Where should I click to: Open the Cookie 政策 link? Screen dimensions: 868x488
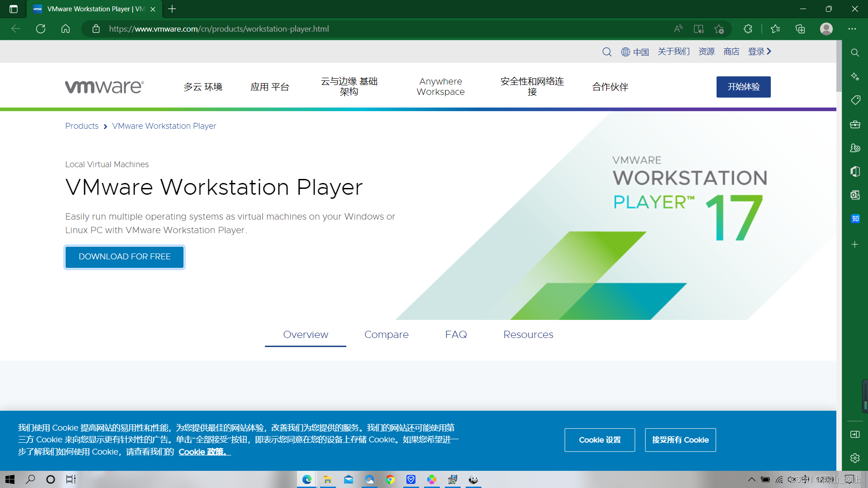tap(204, 452)
